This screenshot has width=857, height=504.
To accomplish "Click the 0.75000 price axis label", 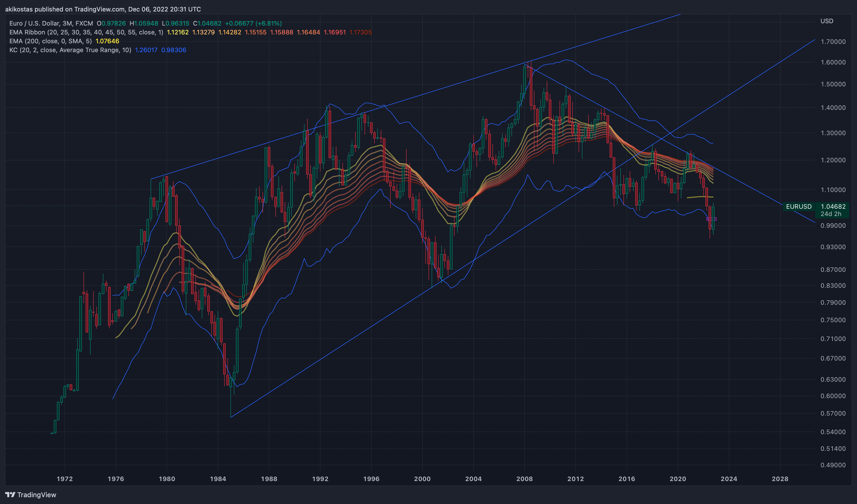I will point(833,320).
